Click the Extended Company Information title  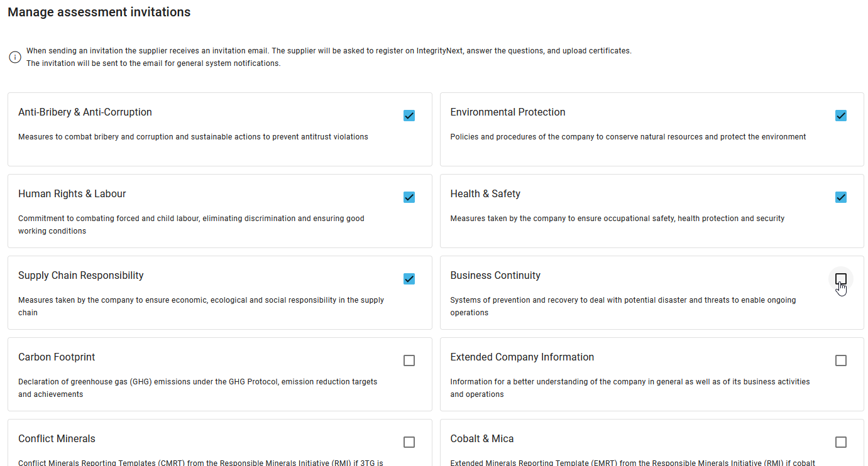coord(522,357)
